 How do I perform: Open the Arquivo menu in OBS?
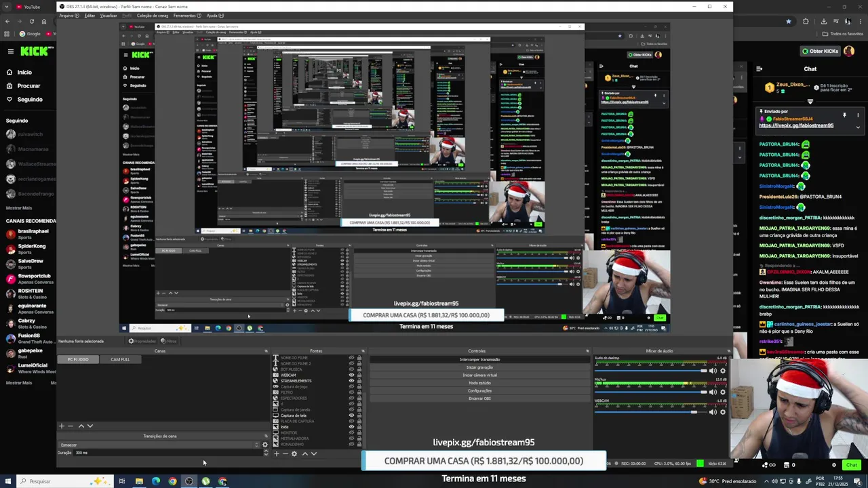(x=68, y=16)
